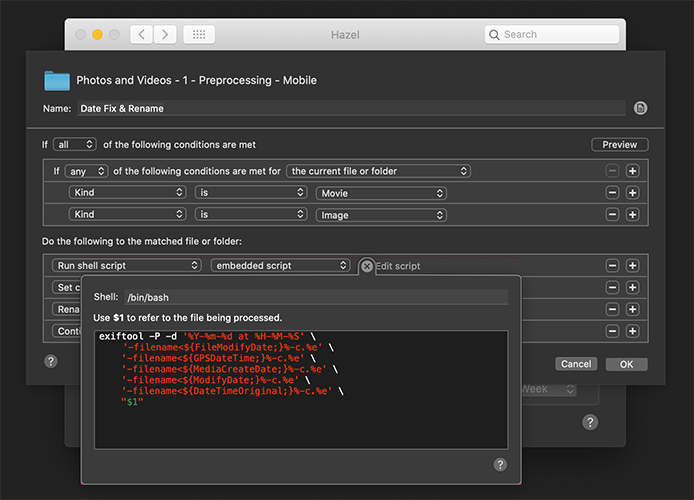Show all preferences grid icon
Image resolution: width=694 pixels, height=500 pixels.
click(x=199, y=35)
